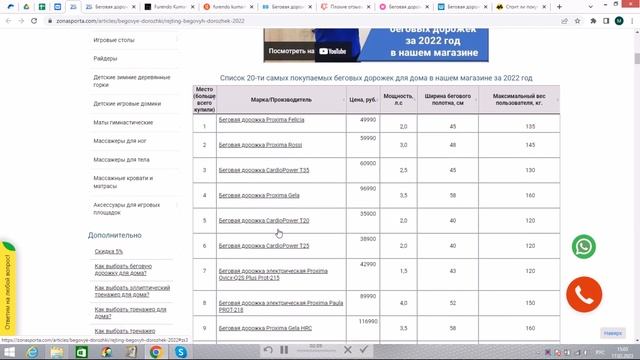Bookmark this page with star icon
This screenshot has height=360, width=640.
[x=577, y=21]
